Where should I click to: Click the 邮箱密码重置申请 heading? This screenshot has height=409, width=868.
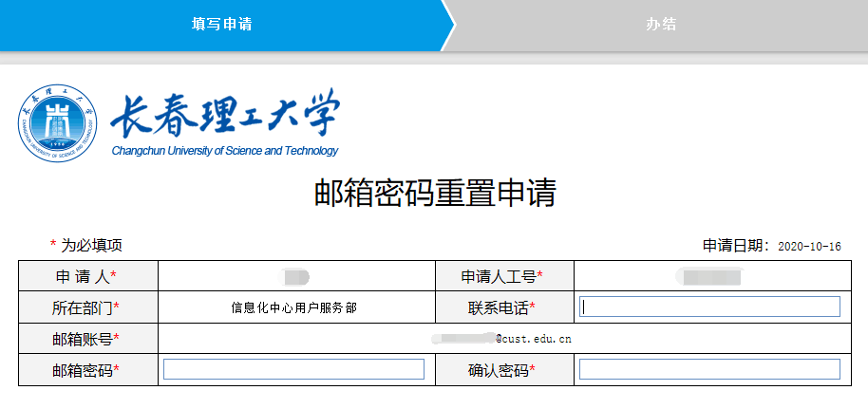pos(435,193)
